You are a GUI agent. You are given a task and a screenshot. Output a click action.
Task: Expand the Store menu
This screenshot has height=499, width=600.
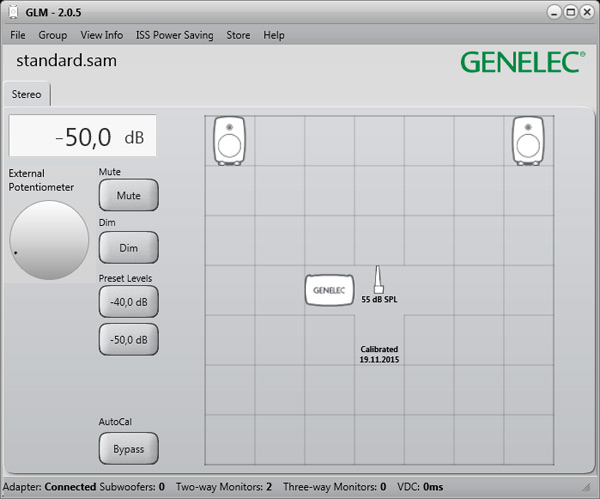click(238, 35)
